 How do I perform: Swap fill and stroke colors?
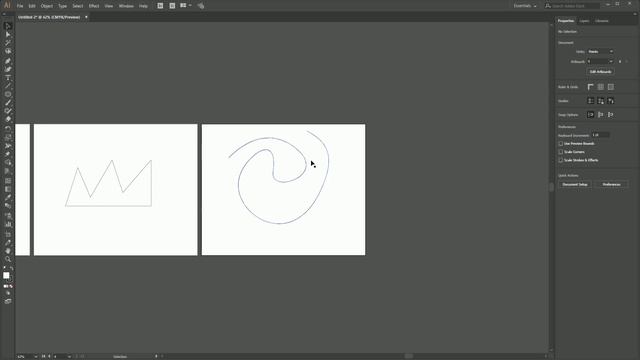(11, 269)
